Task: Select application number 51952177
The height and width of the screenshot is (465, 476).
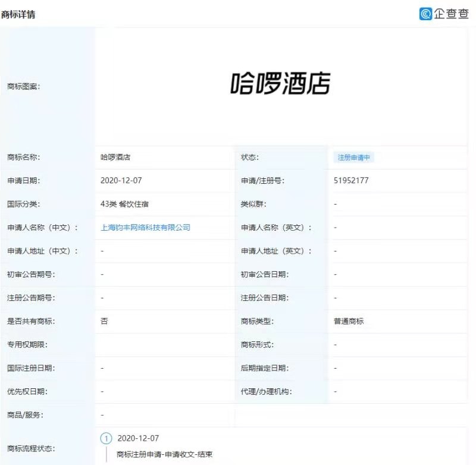Action: (x=351, y=181)
